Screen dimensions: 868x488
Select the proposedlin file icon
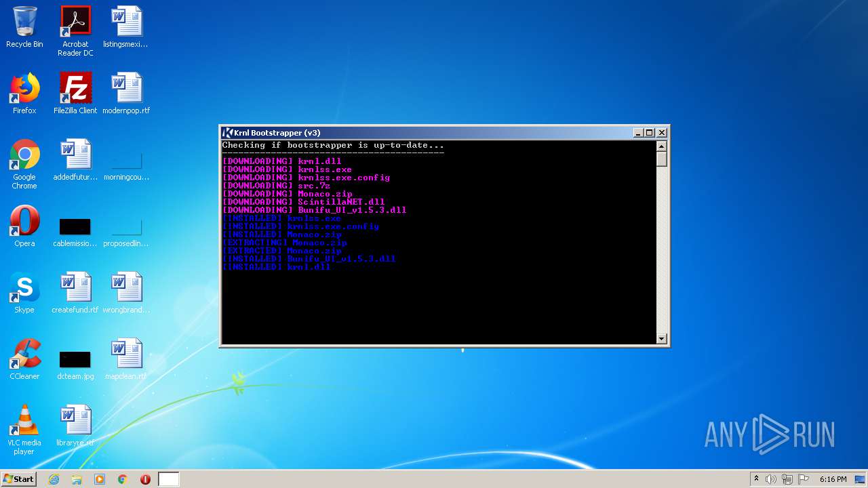click(126, 232)
